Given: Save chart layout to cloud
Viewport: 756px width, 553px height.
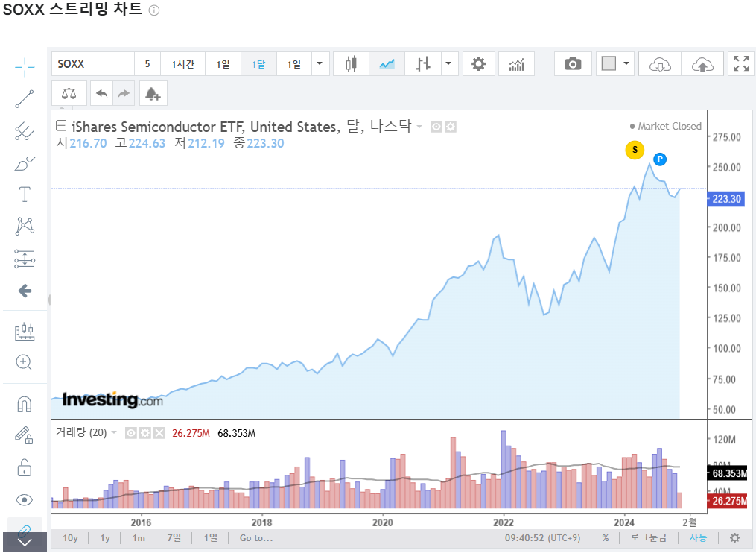Looking at the screenshot, I should pyautogui.click(x=702, y=63).
